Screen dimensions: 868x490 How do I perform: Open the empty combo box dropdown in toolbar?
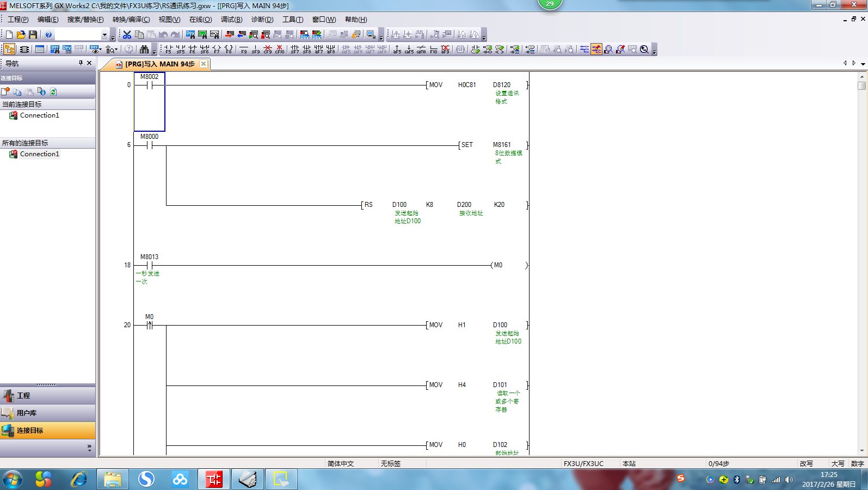point(104,35)
